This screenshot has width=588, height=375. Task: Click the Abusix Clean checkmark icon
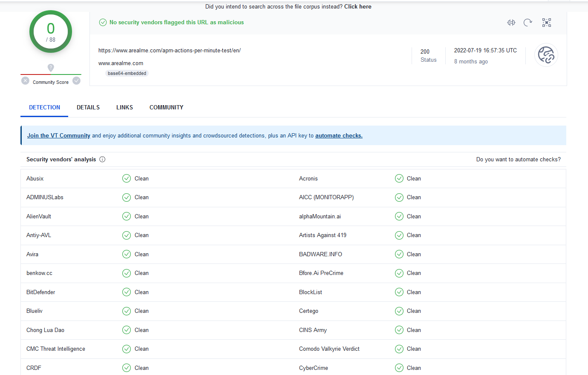click(x=127, y=178)
